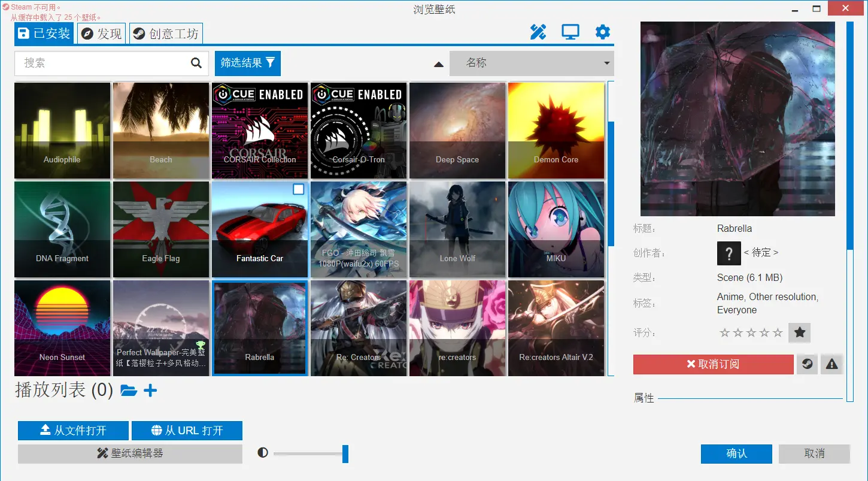Viewport: 868px width, 481px height.
Task: Rate the wallpaper with first star
Action: [725, 332]
